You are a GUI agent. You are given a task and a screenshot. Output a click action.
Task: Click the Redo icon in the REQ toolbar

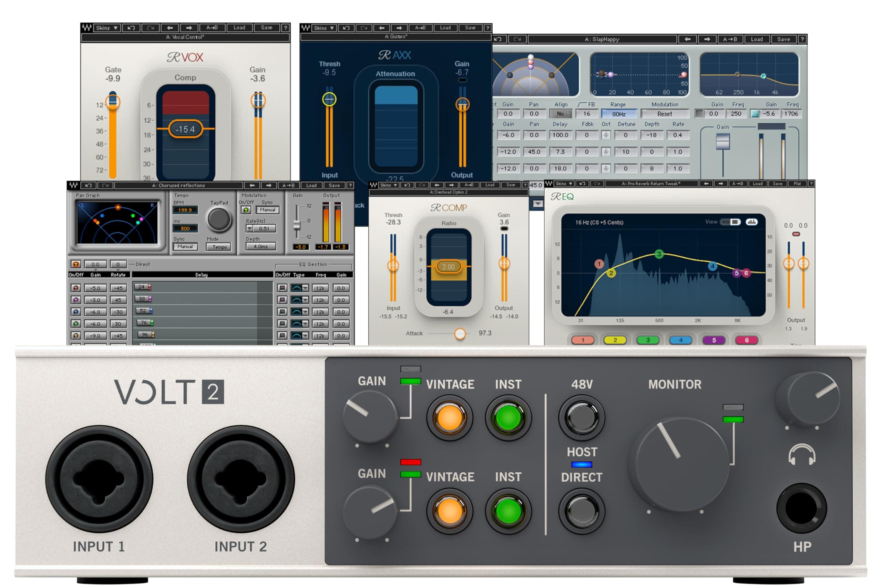point(597,183)
